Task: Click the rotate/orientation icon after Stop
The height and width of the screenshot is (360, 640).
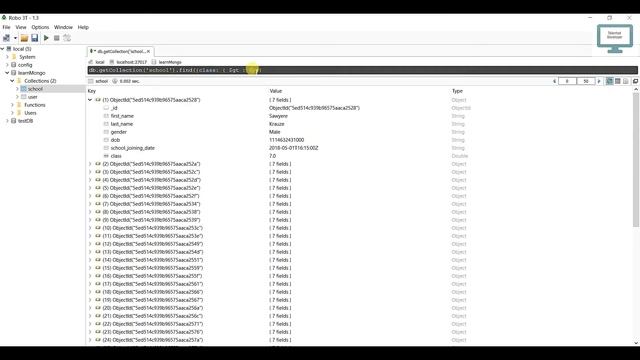Action: [x=67, y=38]
